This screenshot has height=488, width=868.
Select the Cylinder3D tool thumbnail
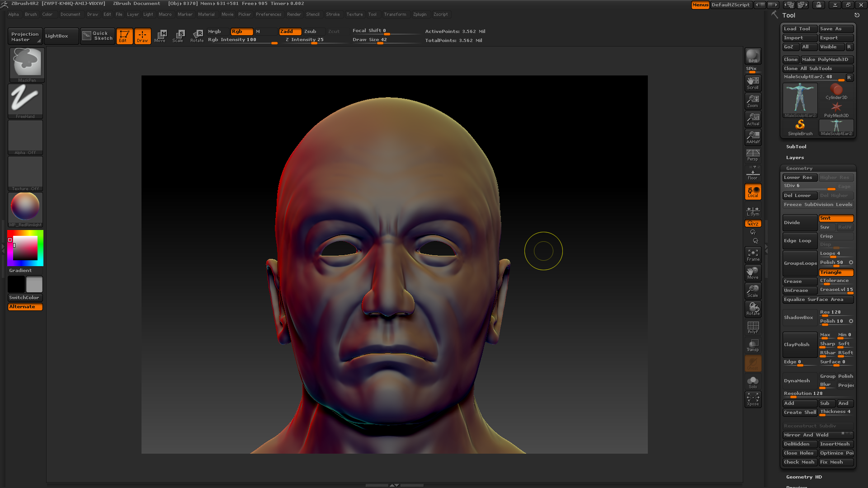tap(836, 92)
